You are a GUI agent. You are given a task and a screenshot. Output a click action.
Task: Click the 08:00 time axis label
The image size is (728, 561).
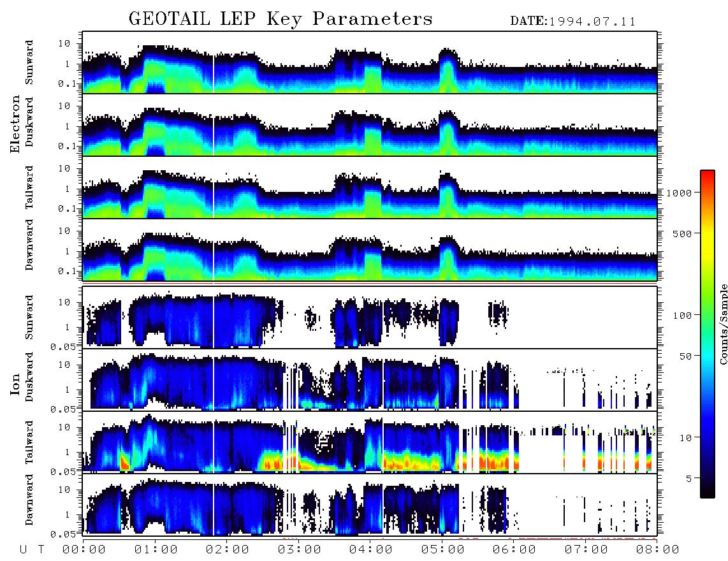(658, 550)
